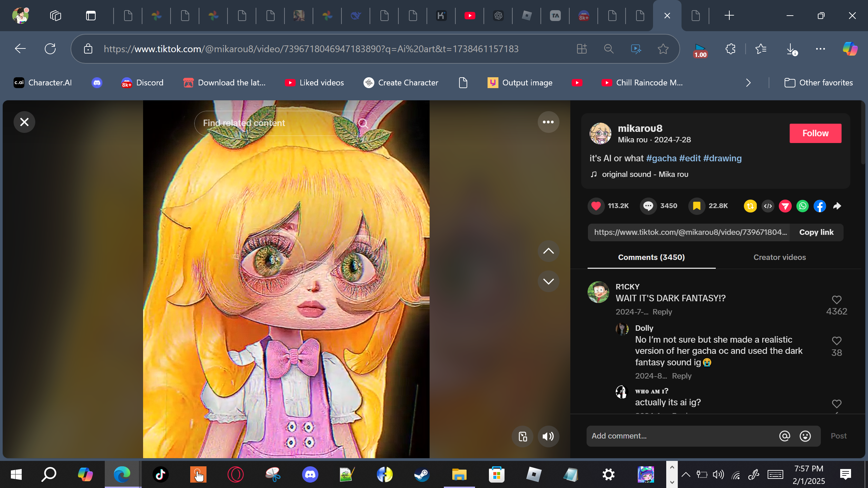Go to next video down arrow
Image resolution: width=868 pixels, height=488 pixels.
[x=548, y=281]
